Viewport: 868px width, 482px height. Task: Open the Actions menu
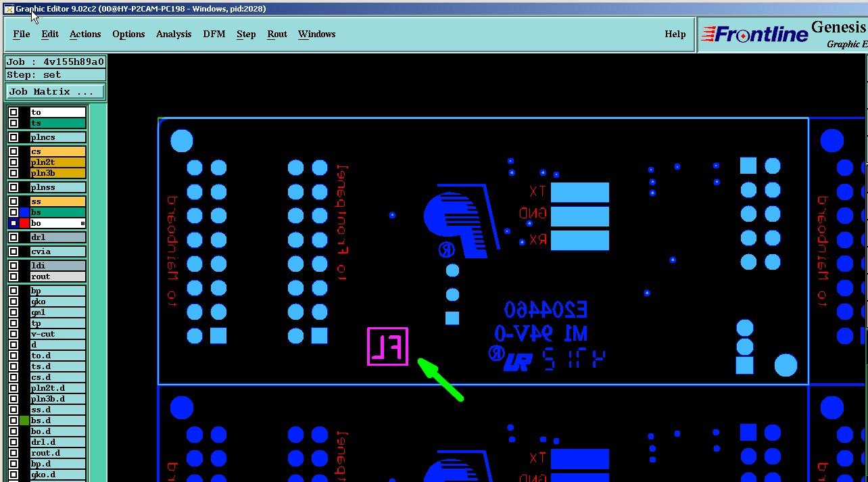tap(85, 34)
